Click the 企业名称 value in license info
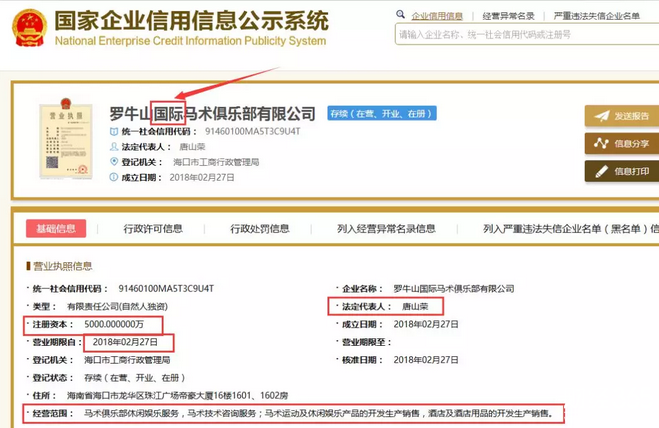This screenshot has width=659, height=428. (454, 288)
